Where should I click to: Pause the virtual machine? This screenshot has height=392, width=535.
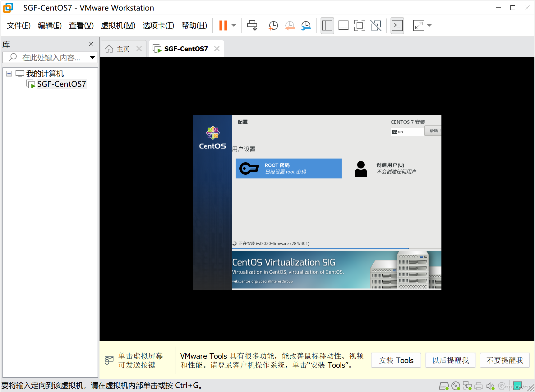[x=223, y=25]
